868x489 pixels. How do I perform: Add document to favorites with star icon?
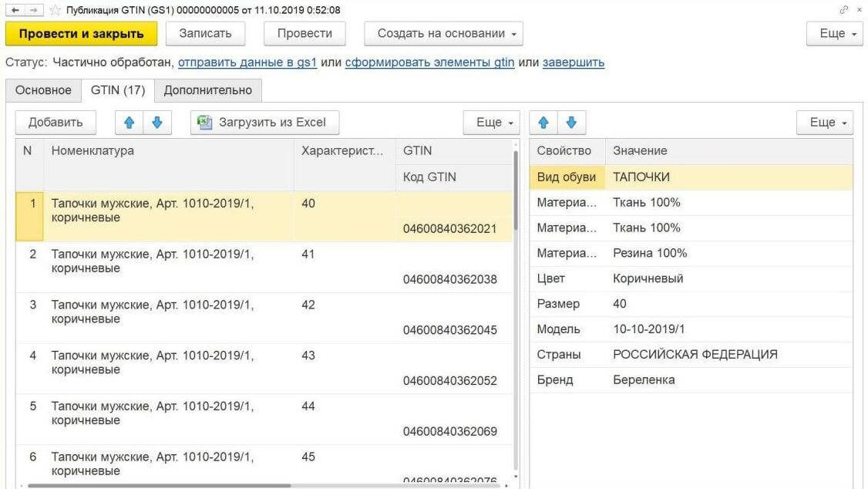(x=55, y=10)
